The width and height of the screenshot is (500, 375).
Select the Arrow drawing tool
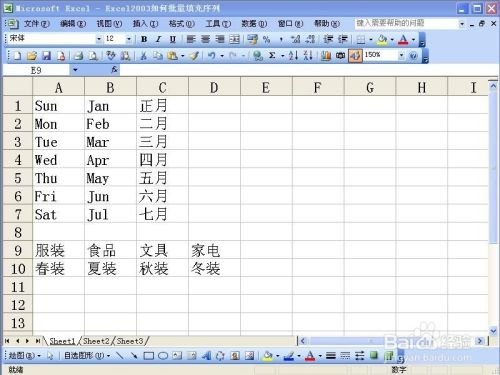coord(134,356)
